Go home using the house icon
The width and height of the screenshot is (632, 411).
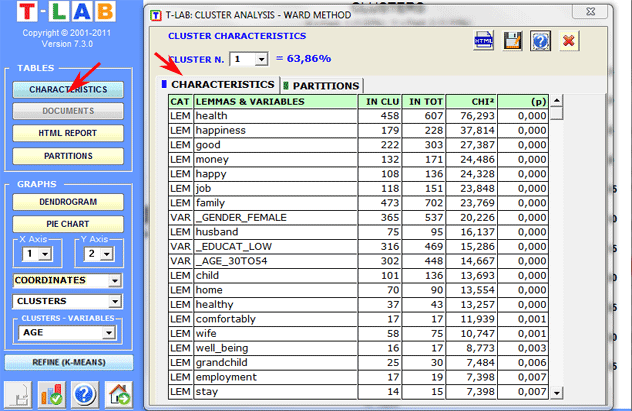pyautogui.click(x=119, y=394)
